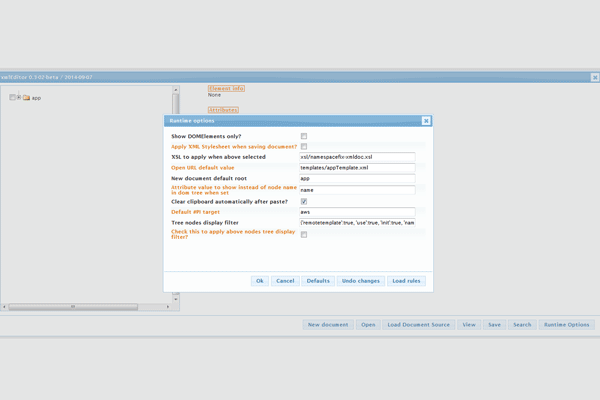Expand the app tree node
The height and width of the screenshot is (400, 600).
[x=19, y=98]
